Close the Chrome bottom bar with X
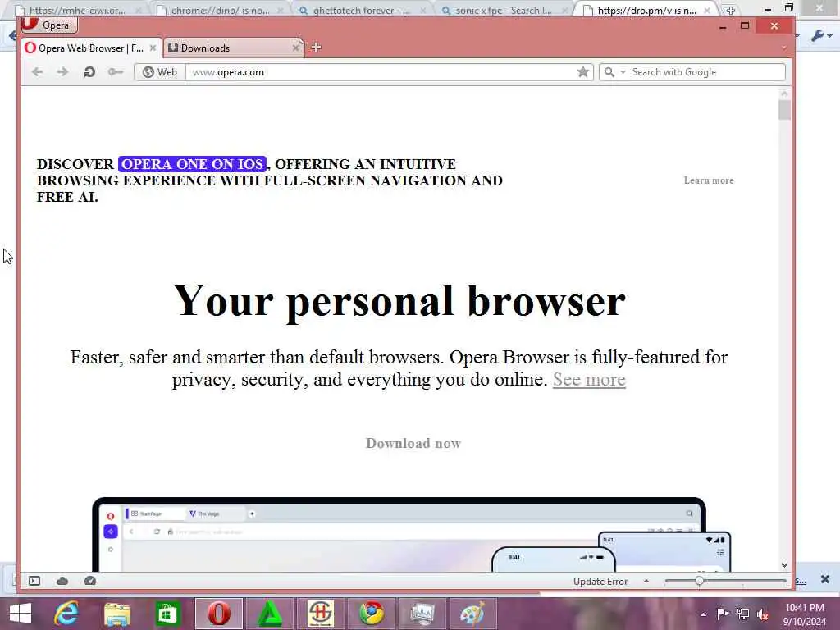Screen dimensions: 840x630 (825, 579)
